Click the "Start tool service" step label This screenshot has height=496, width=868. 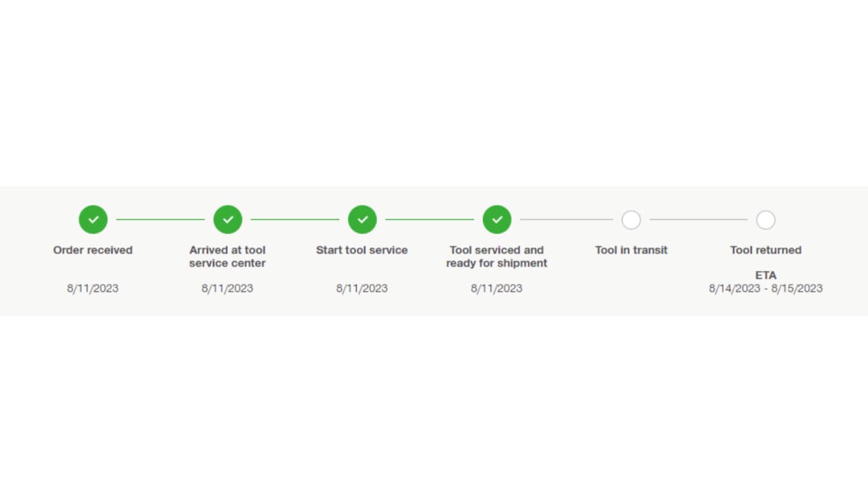pos(362,250)
